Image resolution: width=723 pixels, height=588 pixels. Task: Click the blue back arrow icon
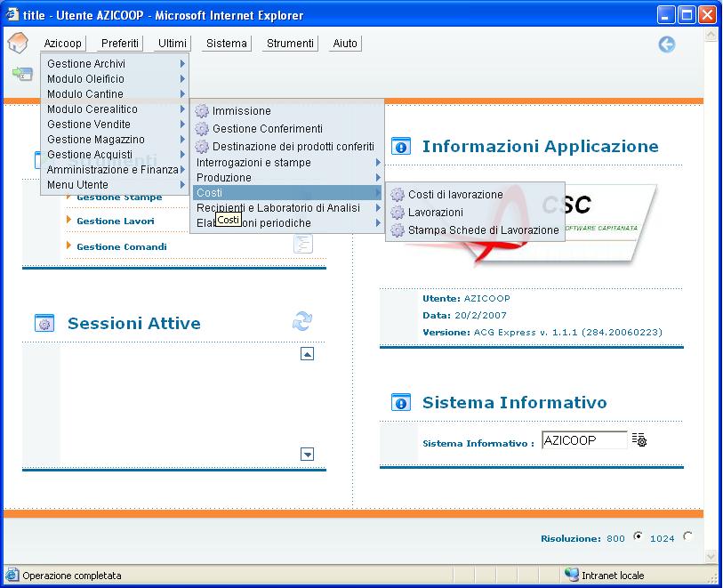[x=666, y=44]
